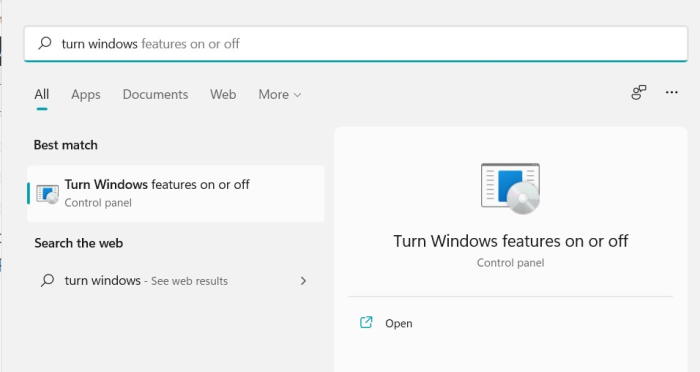The height and width of the screenshot is (372, 700).
Task: Click the Open action in the preview pane
Action: click(386, 323)
